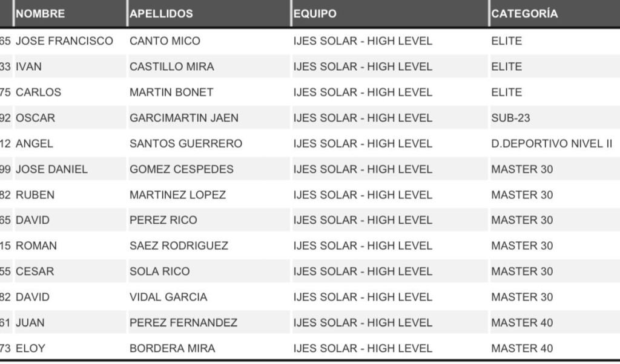Screen dimensions: 620x364
Task: Select the D.DEPORTIVO NIVEL II category cell
Action: click(x=552, y=144)
